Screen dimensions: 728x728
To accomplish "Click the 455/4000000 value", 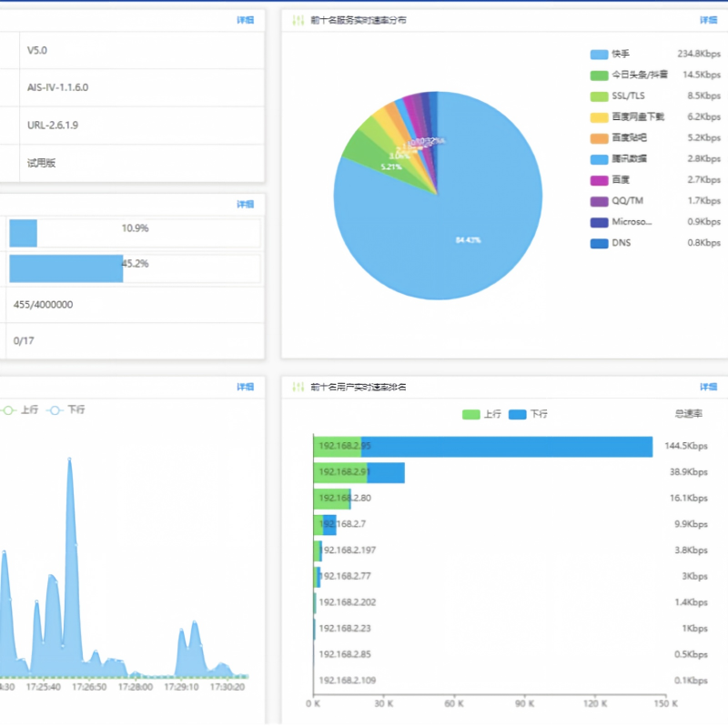I will tap(43, 305).
